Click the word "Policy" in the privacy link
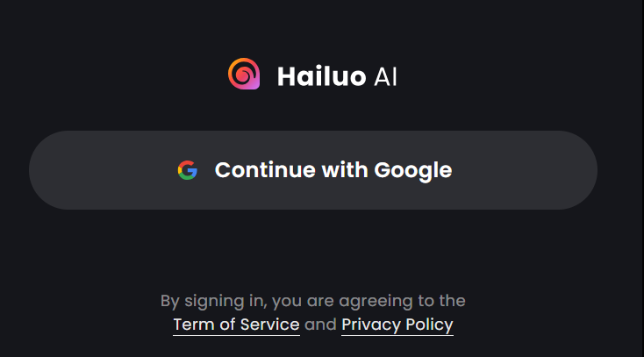 coord(429,325)
